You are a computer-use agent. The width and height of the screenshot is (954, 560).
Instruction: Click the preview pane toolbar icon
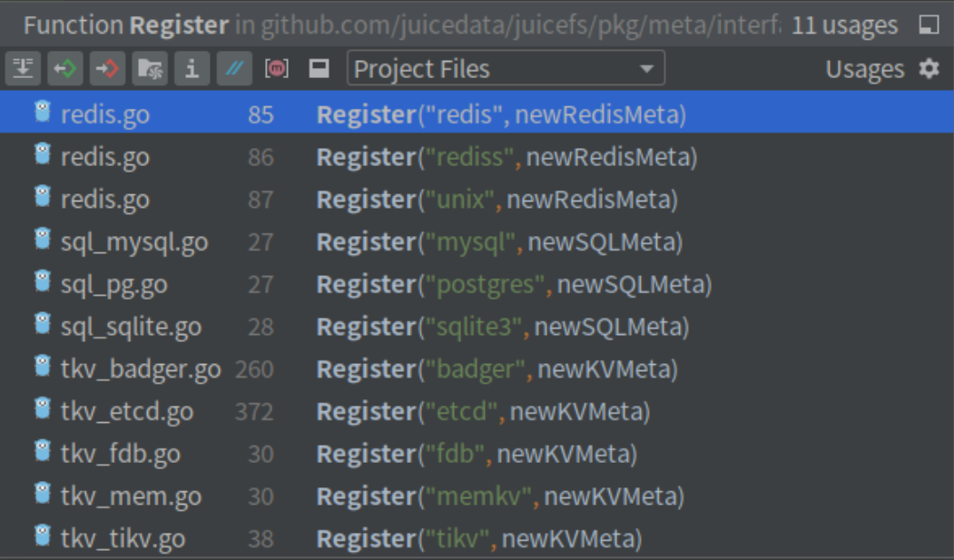(319, 69)
